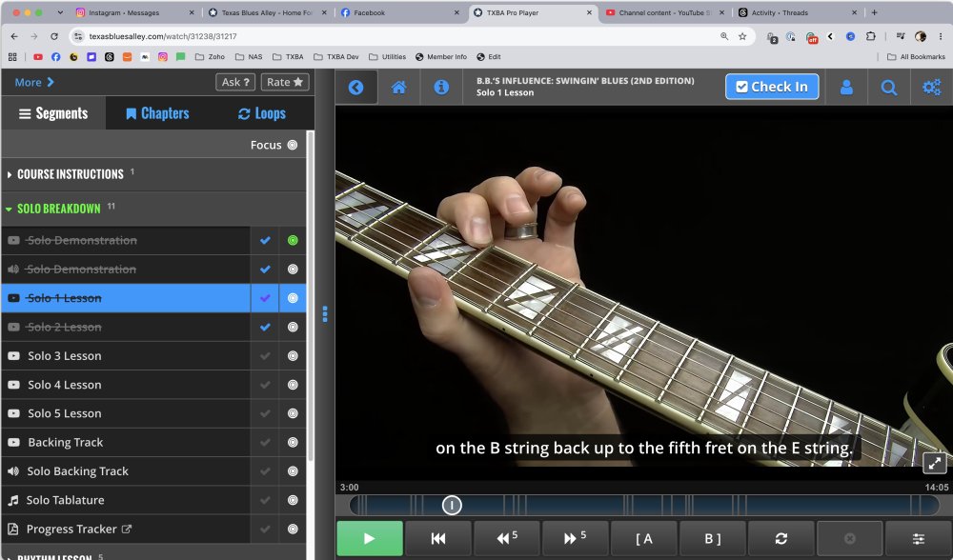This screenshot has width=953, height=560.
Task: Click the segments list scrollbar
Action: tap(311, 297)
